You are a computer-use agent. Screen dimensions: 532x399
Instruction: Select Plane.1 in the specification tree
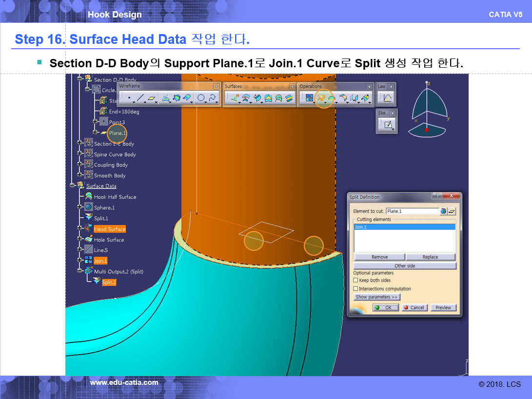coord(117,133)
